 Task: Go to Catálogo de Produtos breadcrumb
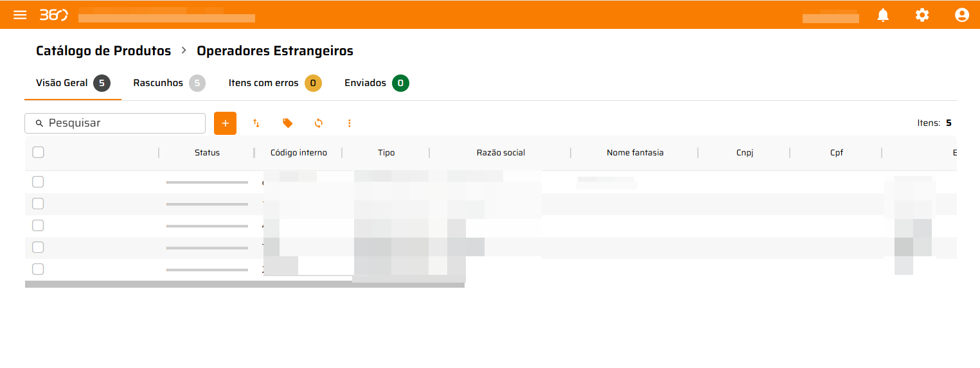[103, 51]
